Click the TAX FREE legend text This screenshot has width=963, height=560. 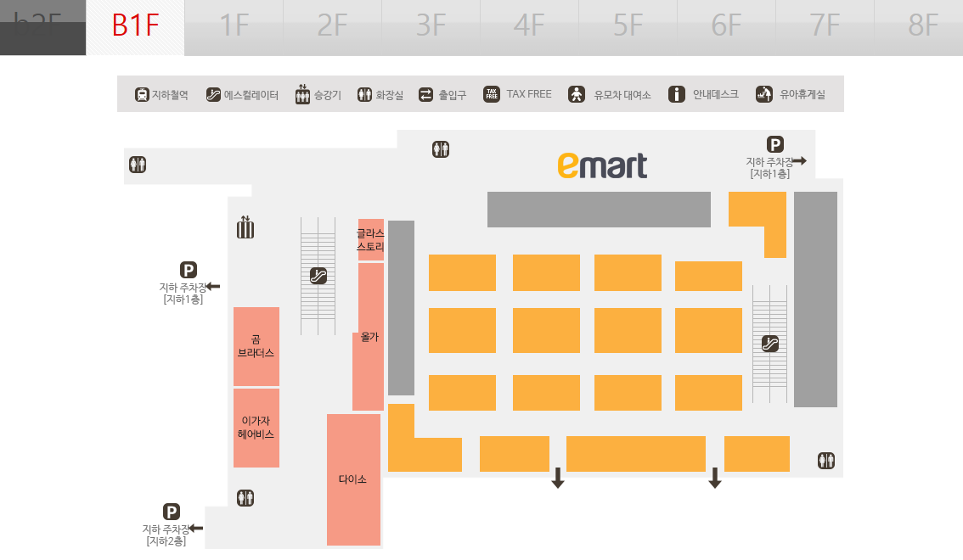(529, 94)
